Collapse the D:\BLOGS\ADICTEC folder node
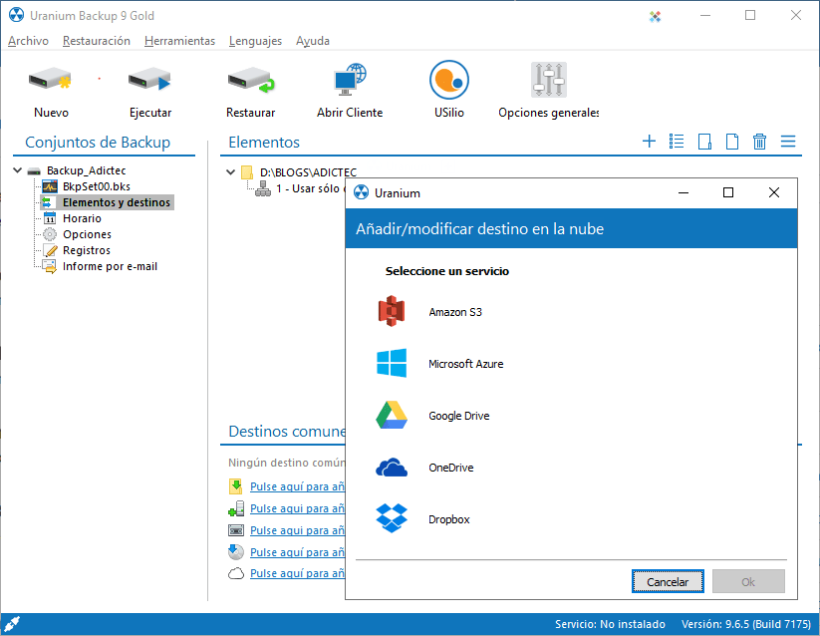820x636 pixels. click(x=232, y=172)
